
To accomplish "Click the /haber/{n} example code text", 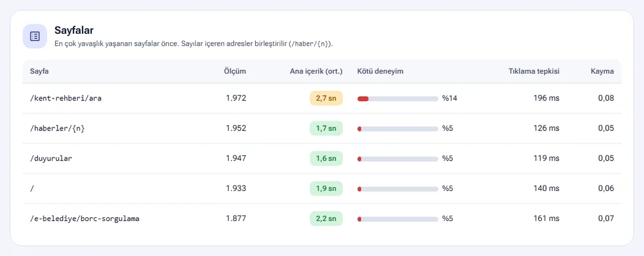I will (x=310, y=44).
